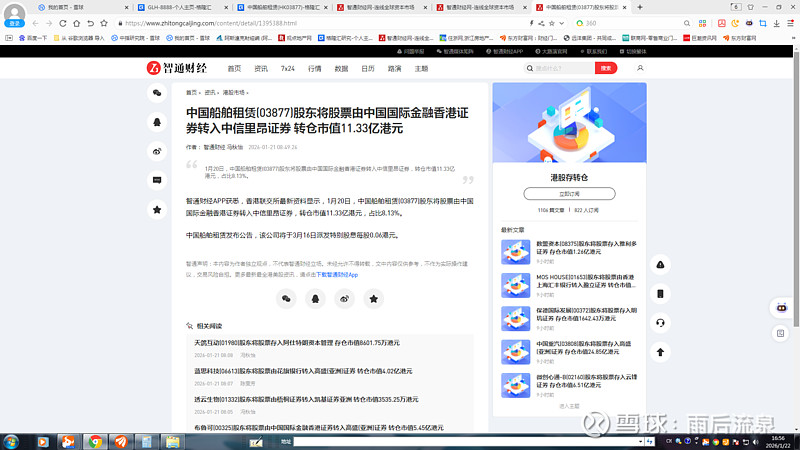Click the 360 search box in toolbar

tap(633, 23)
